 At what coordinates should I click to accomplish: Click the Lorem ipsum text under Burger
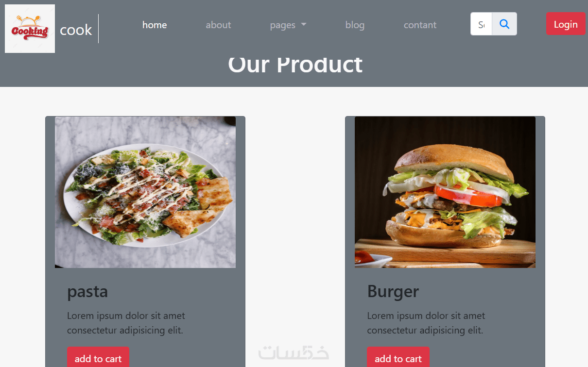coord(426,323)
